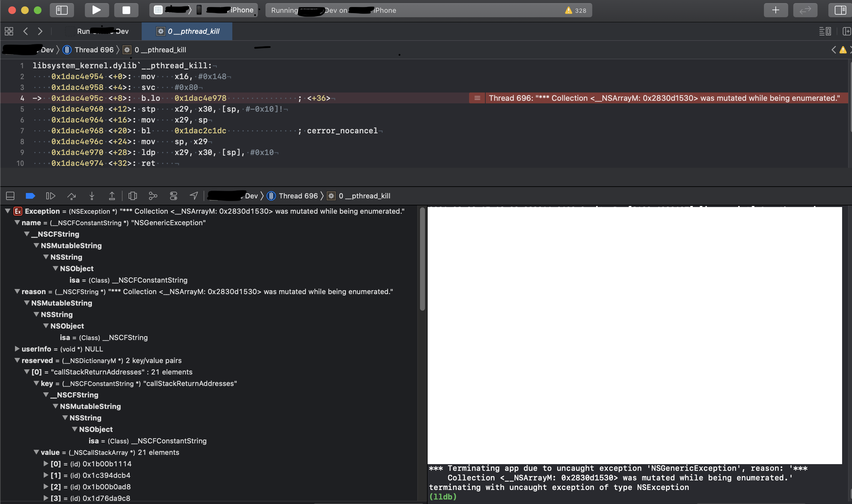Open the Library plus button
Screen dimensions: 852x504
coord(775,10)
